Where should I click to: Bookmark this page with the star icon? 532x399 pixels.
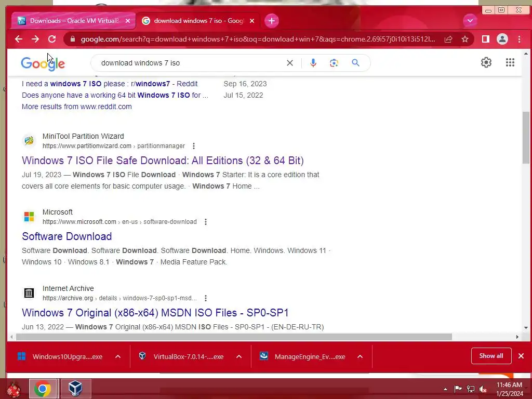(465, 39)
